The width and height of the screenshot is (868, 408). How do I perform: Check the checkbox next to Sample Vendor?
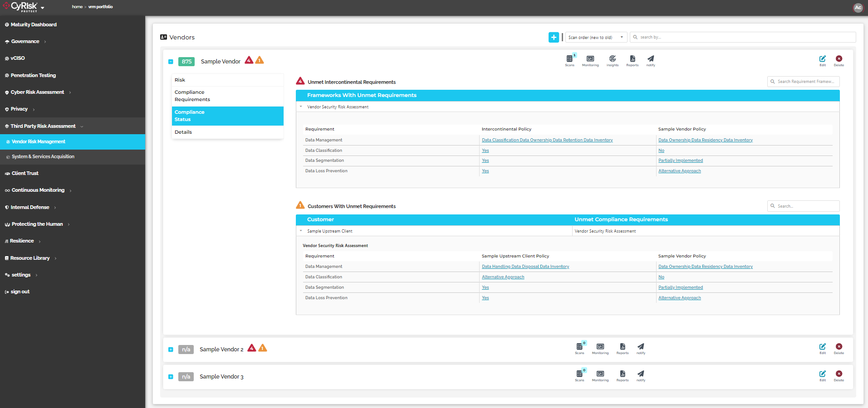[171, 61]
